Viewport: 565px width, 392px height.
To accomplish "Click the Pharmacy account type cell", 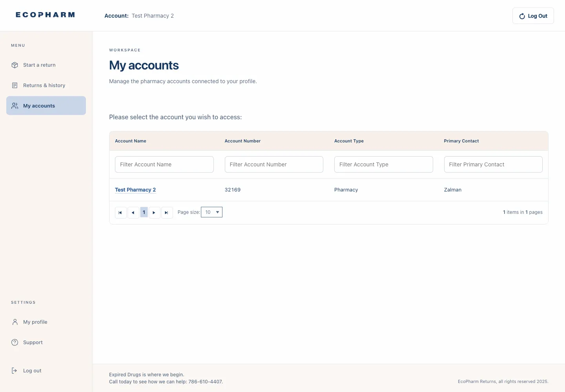I will [x=346, y=190].
